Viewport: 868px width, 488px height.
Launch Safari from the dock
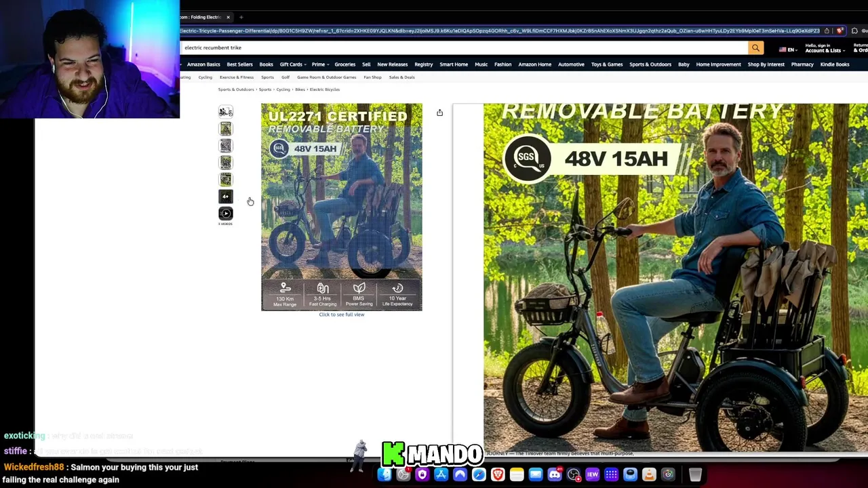click(479, 474)
